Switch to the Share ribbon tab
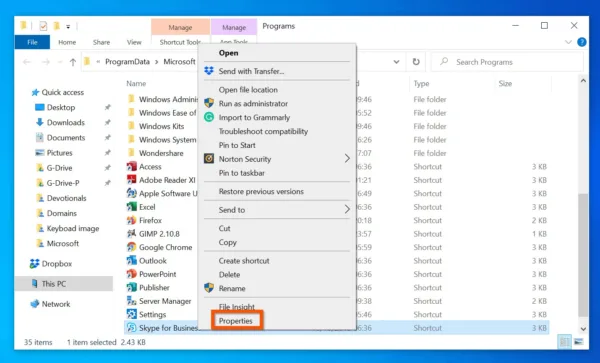The image size is (600, 363). coord(101,42)
